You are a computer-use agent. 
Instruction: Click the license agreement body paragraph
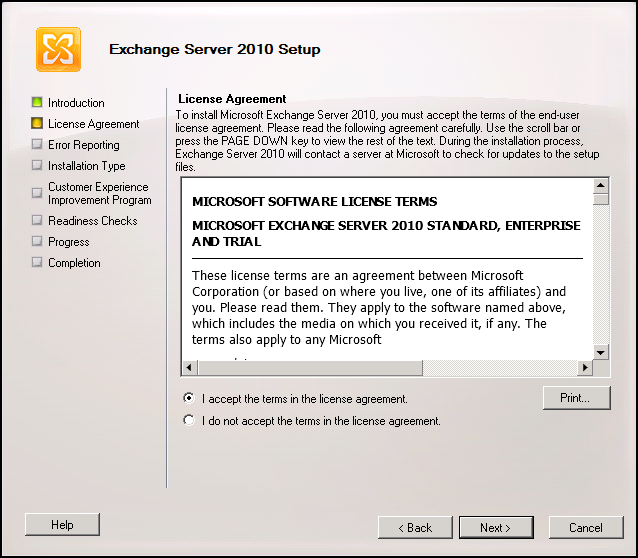coord(379,307)
